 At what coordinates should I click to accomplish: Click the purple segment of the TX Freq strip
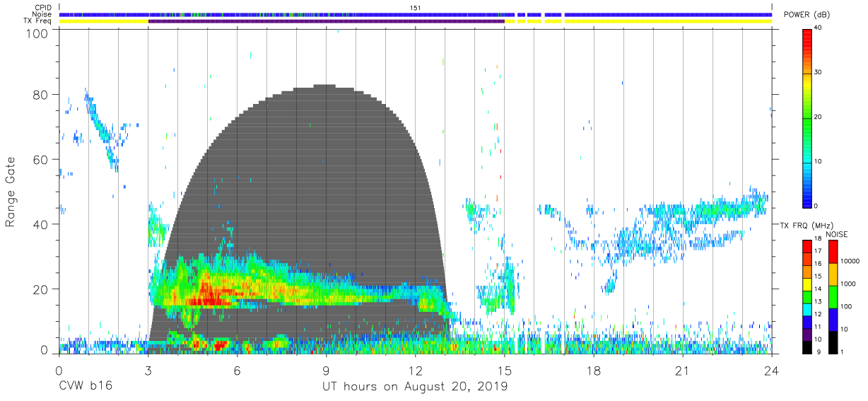point(326,21)
